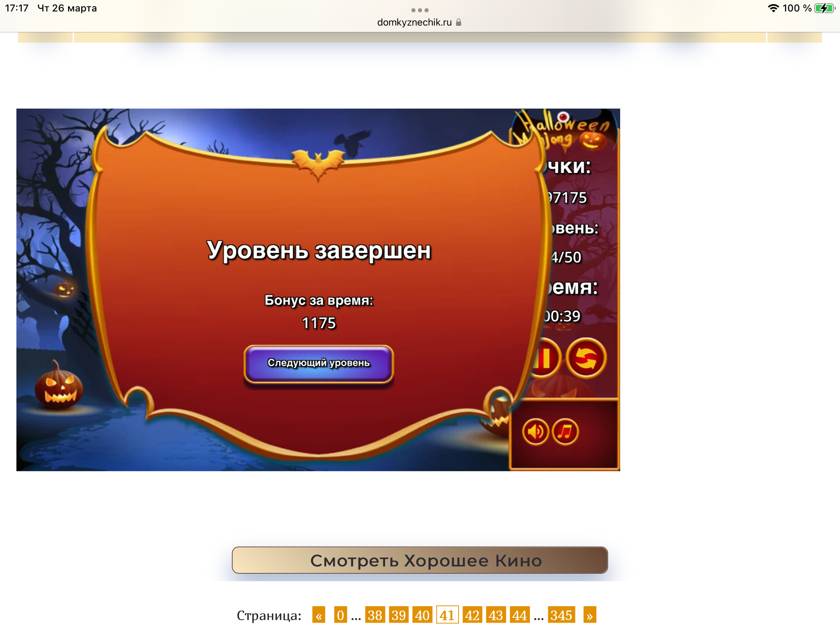Click the Следующий уровень button

(319, 363)
